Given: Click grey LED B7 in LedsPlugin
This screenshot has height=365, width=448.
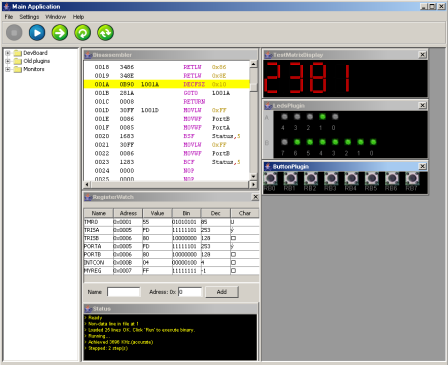Looking at the screenshot, I should (x=284, y=142).
